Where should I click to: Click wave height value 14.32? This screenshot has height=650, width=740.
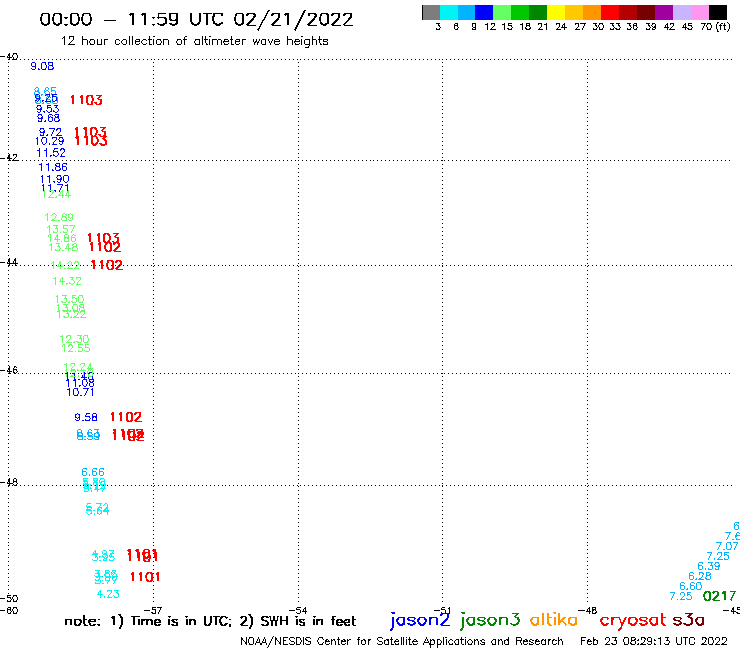coord(67,281)
